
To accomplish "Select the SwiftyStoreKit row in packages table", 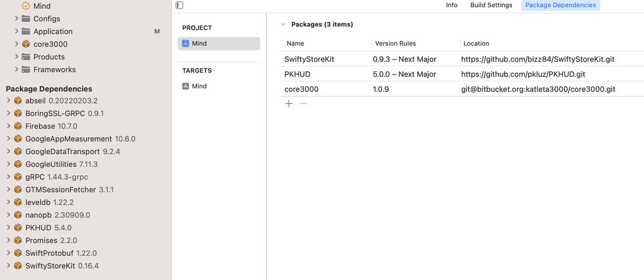I will (x=462, y=59).
